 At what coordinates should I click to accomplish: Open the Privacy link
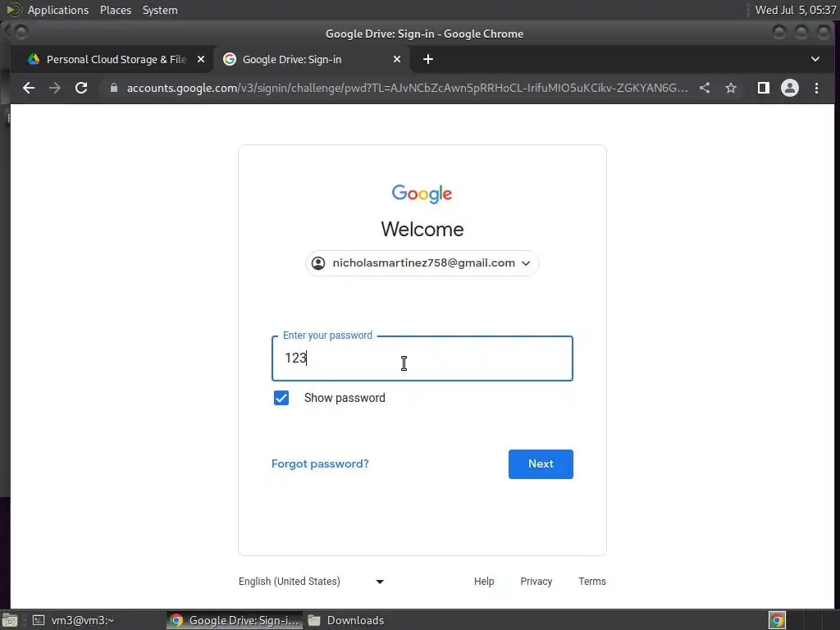[x=536, y=582]
